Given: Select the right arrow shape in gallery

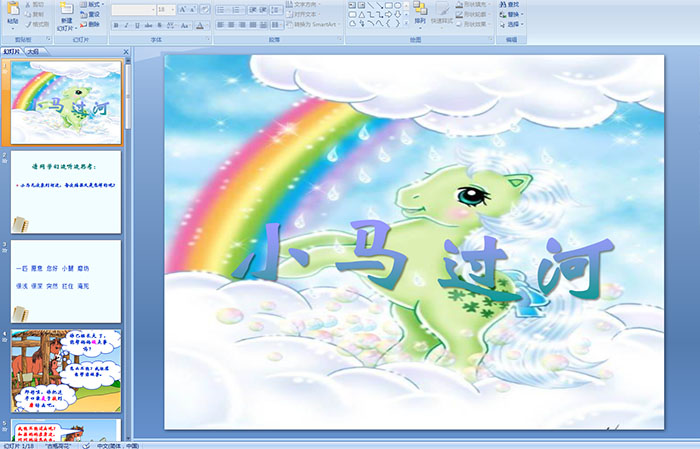Looking at the screenshot, I should (388, 14).
